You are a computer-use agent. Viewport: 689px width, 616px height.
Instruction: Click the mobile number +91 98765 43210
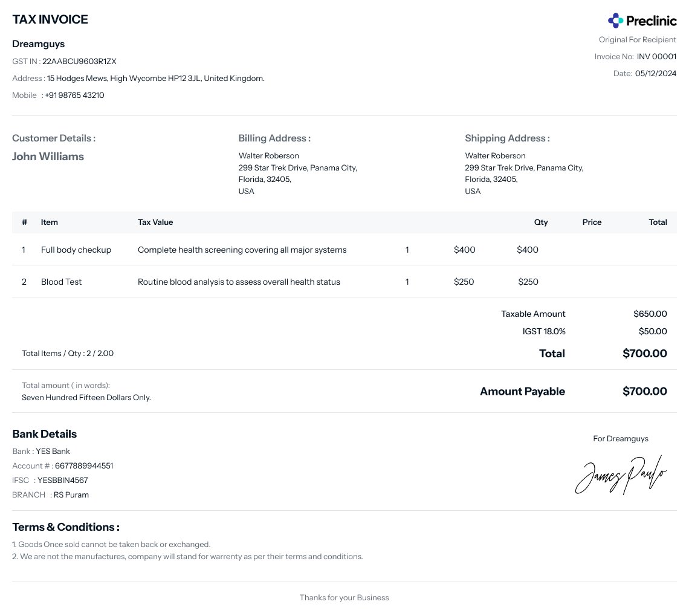(74, 96)
